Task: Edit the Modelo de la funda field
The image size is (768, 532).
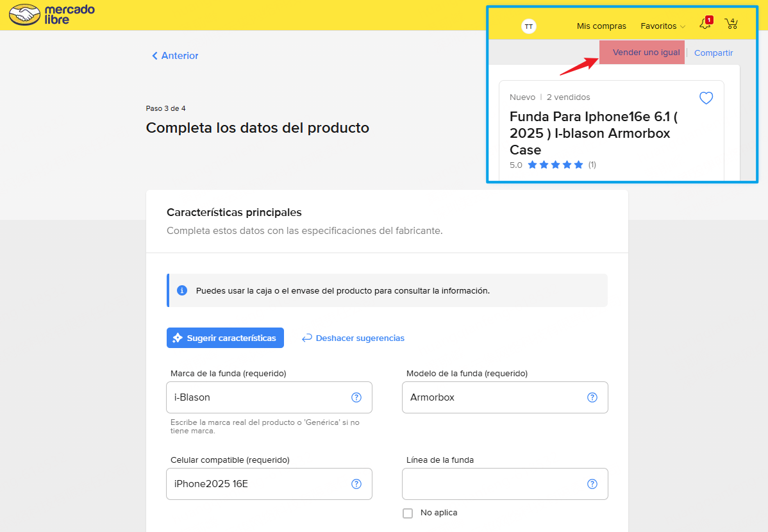Action: pos(505,397)
